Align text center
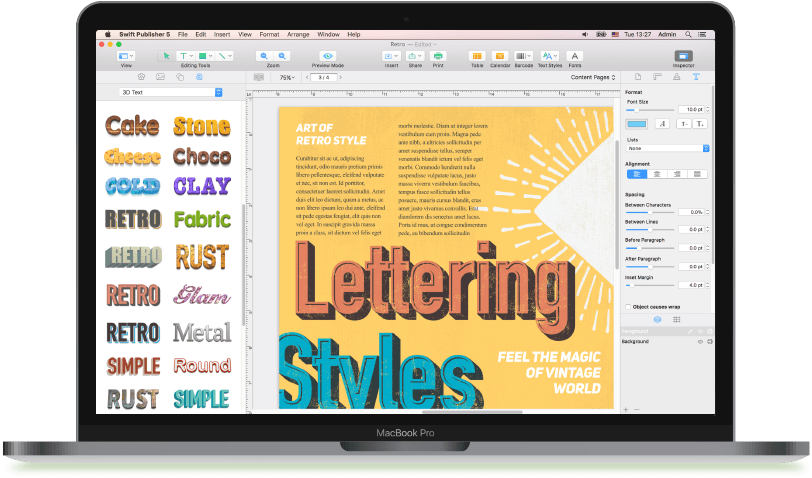This screenshot has width=812, height=478. 657,174
